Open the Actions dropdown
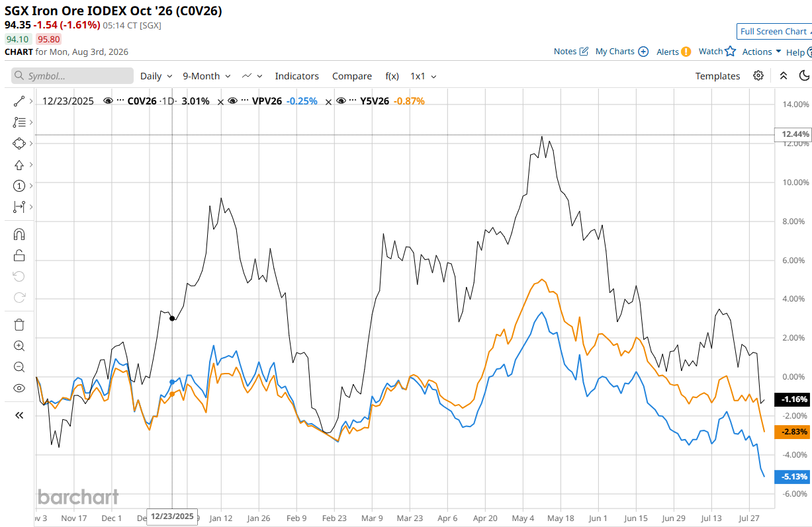 pos(762,52)
